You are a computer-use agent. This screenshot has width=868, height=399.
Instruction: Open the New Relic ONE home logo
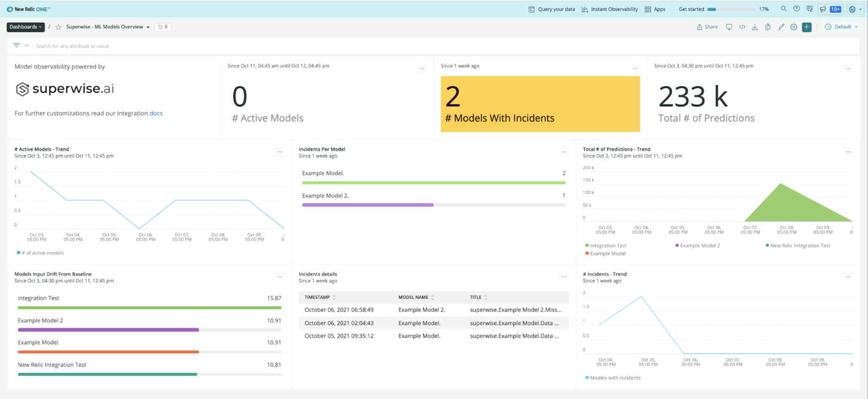pyautogui.click(x=29, y=9)
